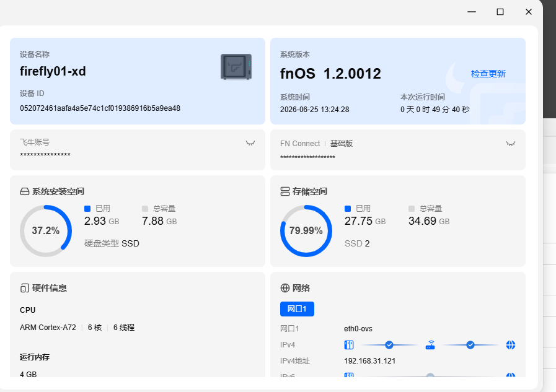
Task: Click the fnOS 1.2.0012 version text
Action: tap(330, 74)
